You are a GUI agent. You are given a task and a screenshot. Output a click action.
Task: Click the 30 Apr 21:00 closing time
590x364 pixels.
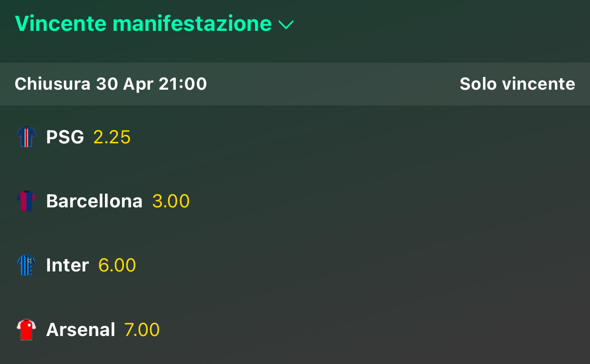click(152, 84)
